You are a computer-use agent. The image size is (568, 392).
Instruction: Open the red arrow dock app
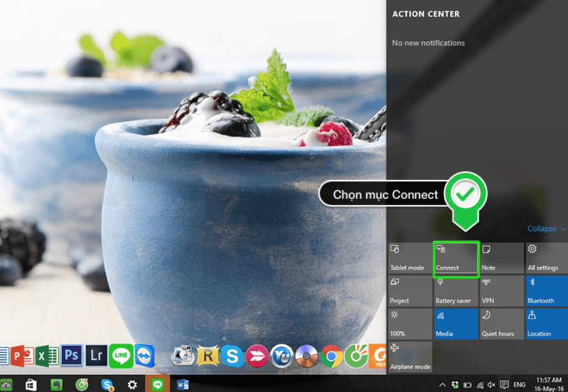coord(257,356)
